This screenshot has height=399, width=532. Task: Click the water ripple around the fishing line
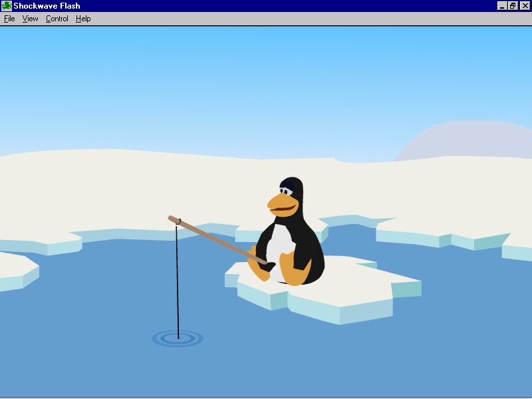click(178, 339)
